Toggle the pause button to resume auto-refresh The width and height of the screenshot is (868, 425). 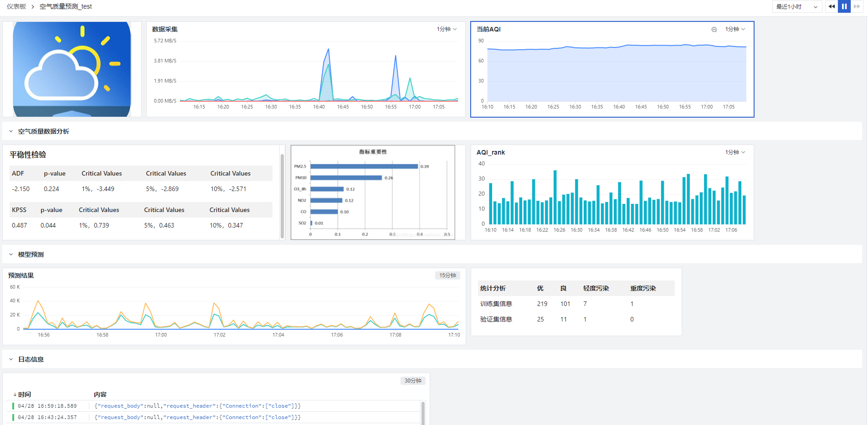(x=844, y=6)
